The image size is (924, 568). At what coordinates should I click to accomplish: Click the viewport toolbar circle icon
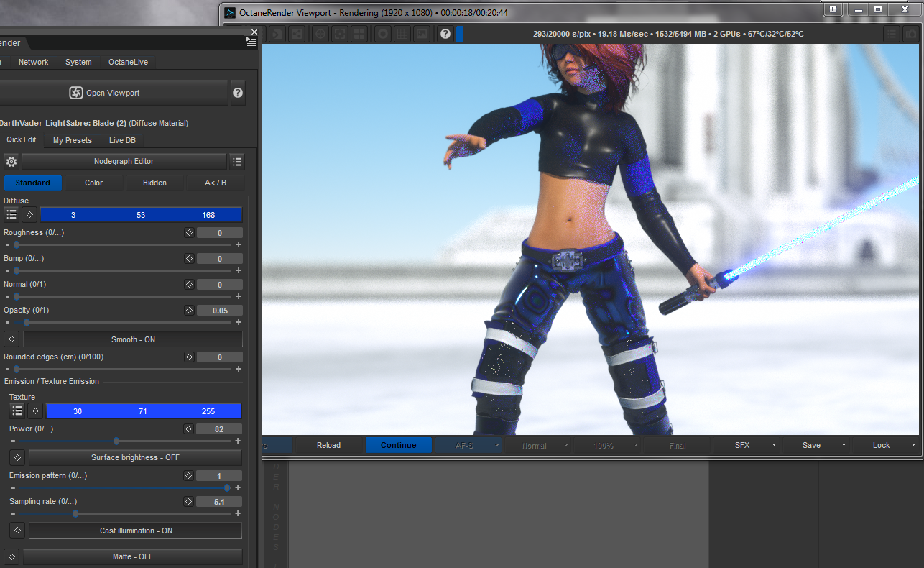point(383,34)
